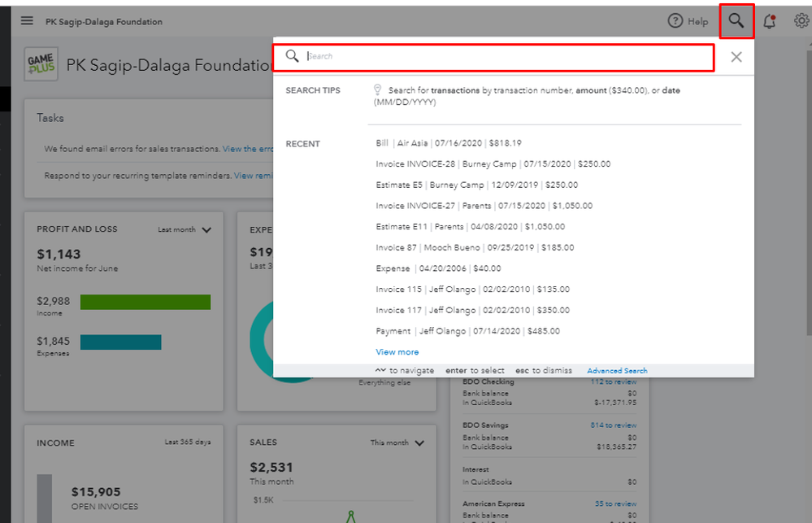The width and height of the screenshot is (812, 523).
Task: Open the hamburger navigation menu
Action: pyautogui.click(x=27, y=20)
